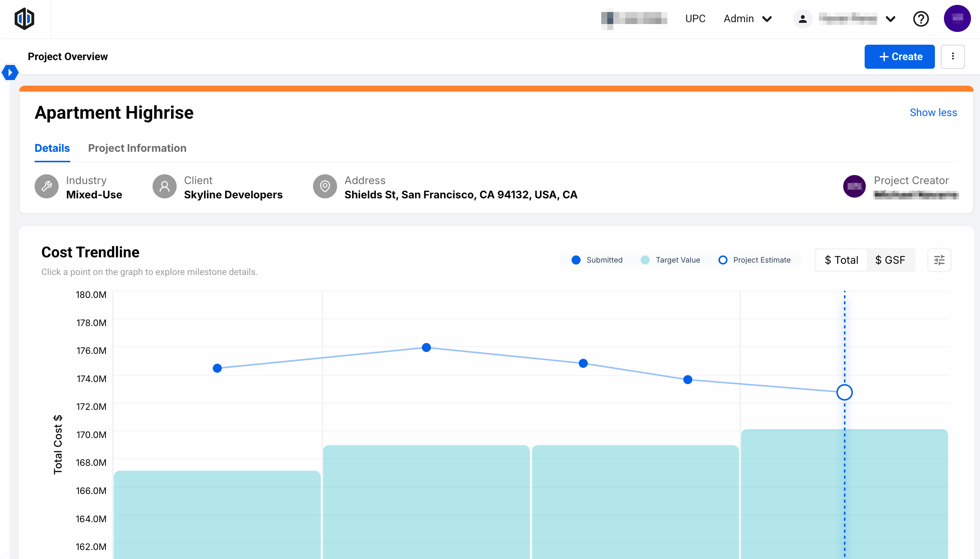Click the Create button
This screenshot has width=980, height=559.
click(x=899, y=56)
